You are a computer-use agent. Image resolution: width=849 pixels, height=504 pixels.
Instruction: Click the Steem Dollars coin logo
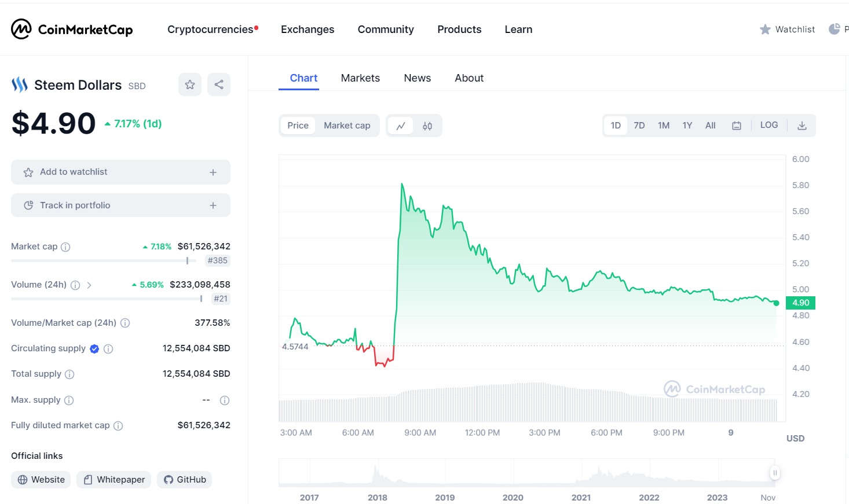[20, 85]
